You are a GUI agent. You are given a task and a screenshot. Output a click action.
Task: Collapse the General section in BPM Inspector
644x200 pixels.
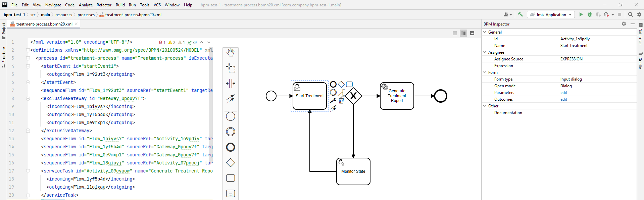point(485,32)
